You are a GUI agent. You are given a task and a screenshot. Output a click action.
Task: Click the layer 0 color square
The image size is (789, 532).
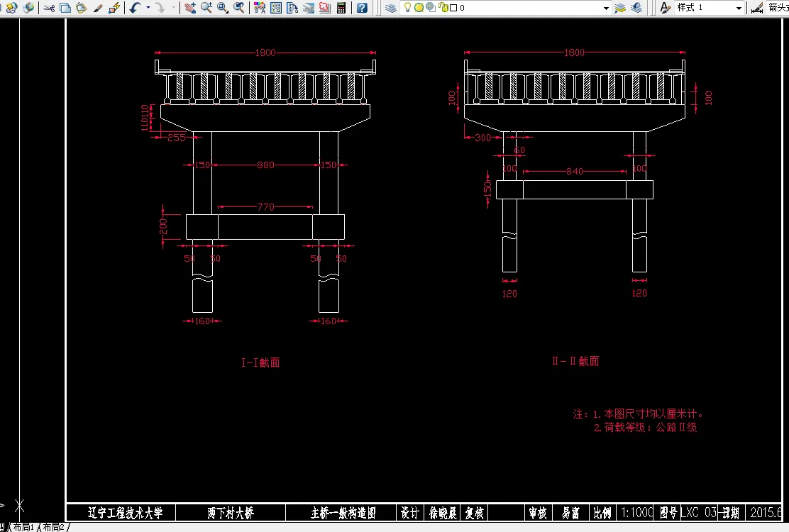tap(453, 8)
